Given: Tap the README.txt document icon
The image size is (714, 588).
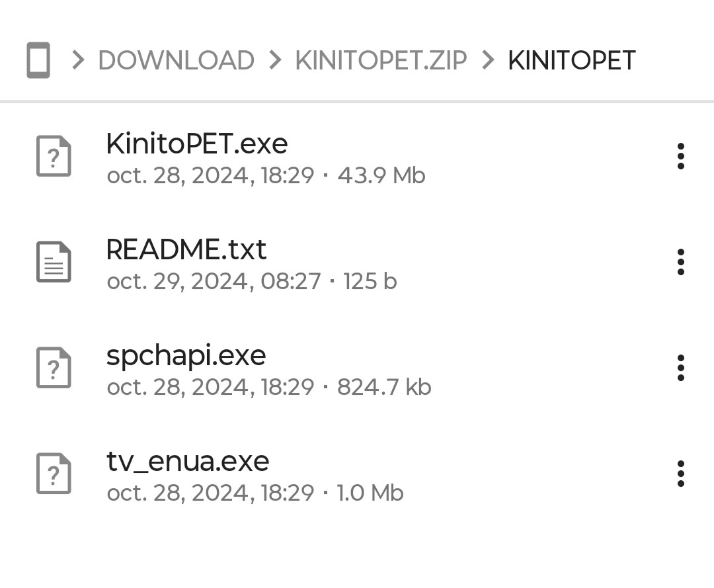Looking at the screenshot, I should tap(54, 262).
